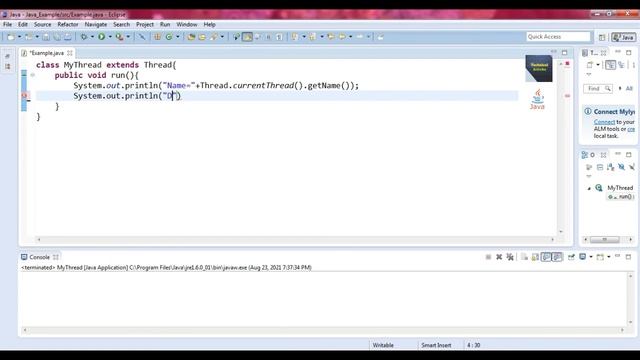The width and height of the screenshot is (640, 360).
Task: Click the Open Perspective icon
Action: pos(602,37)
